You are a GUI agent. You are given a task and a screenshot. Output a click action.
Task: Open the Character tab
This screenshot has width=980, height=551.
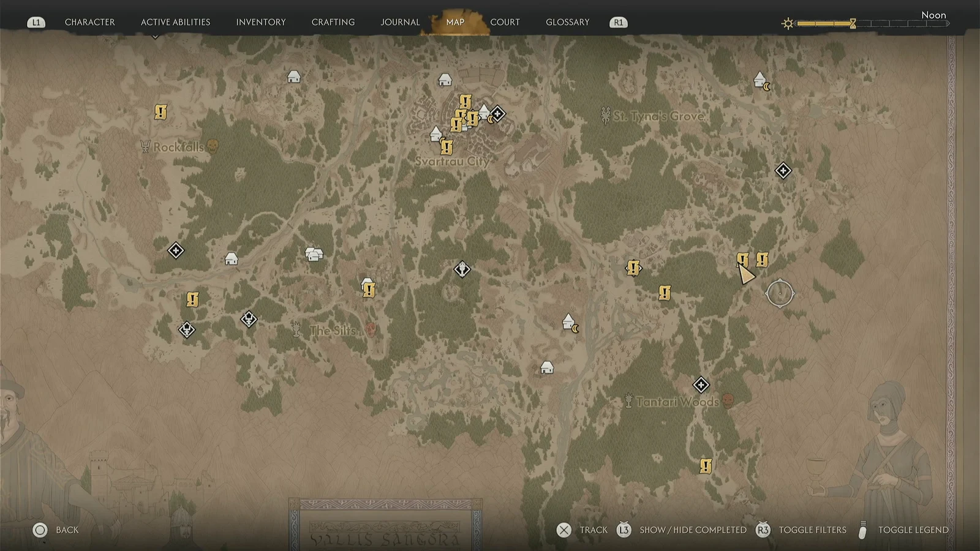89,22
